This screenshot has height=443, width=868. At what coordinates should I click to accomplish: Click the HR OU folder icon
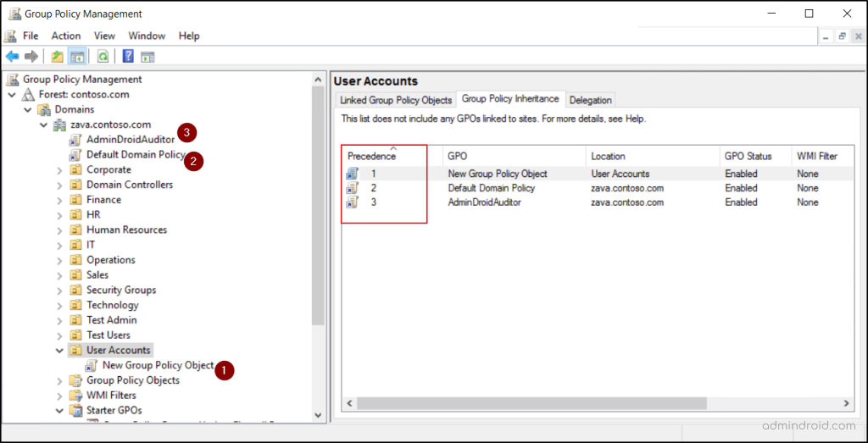click(x=75, y=214)
